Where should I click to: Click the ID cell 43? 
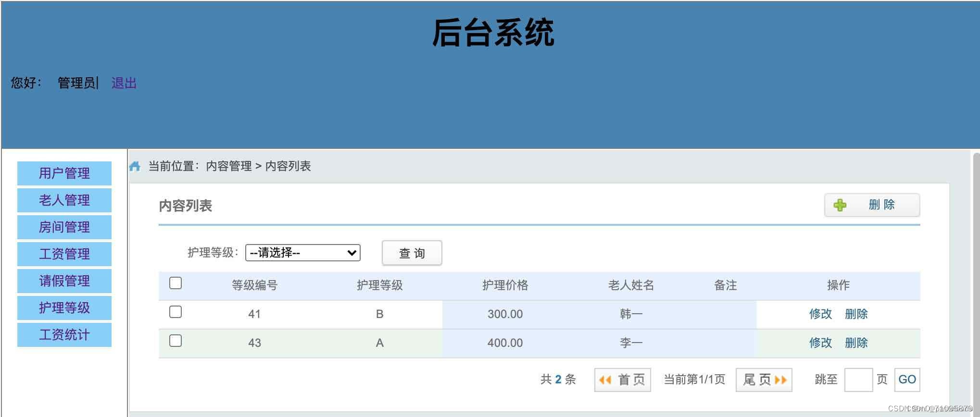coord(254,343)
